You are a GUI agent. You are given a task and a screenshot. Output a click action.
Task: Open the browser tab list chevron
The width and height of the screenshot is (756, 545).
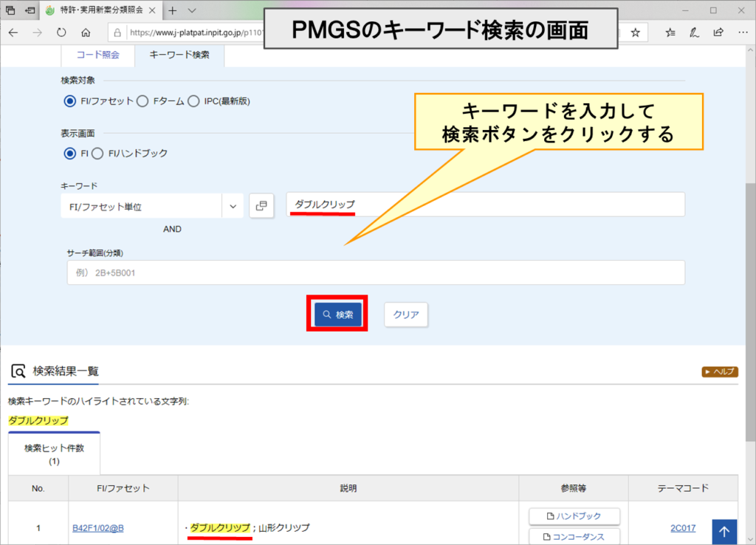click(192, 10)
